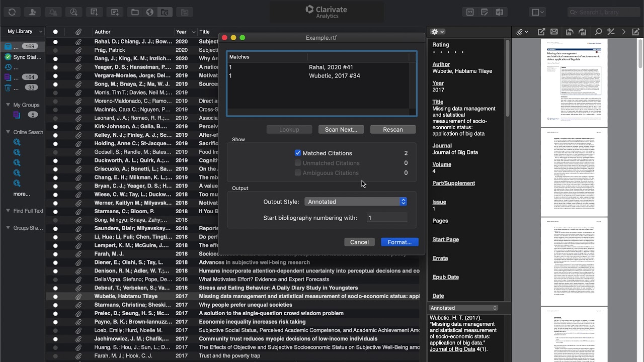Open the reference panel gear menu
644x362 pixels.
click(438, 32)
